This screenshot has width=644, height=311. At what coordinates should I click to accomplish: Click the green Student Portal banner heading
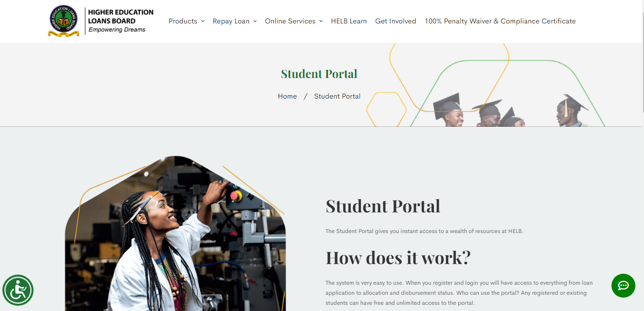(319, 74)
